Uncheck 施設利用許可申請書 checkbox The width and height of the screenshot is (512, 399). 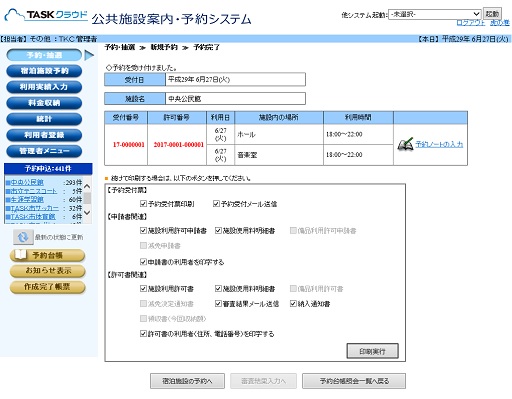point(143,230)
